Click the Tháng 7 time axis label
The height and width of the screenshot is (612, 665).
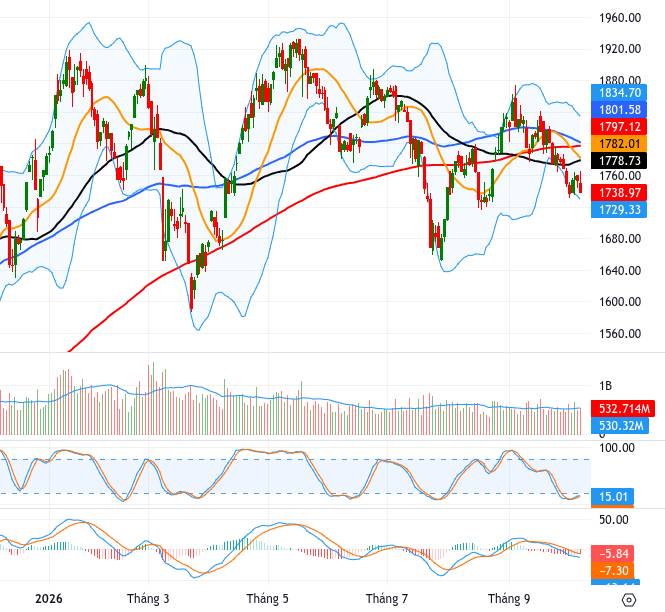pyautogui.click(x=387, y=599)
